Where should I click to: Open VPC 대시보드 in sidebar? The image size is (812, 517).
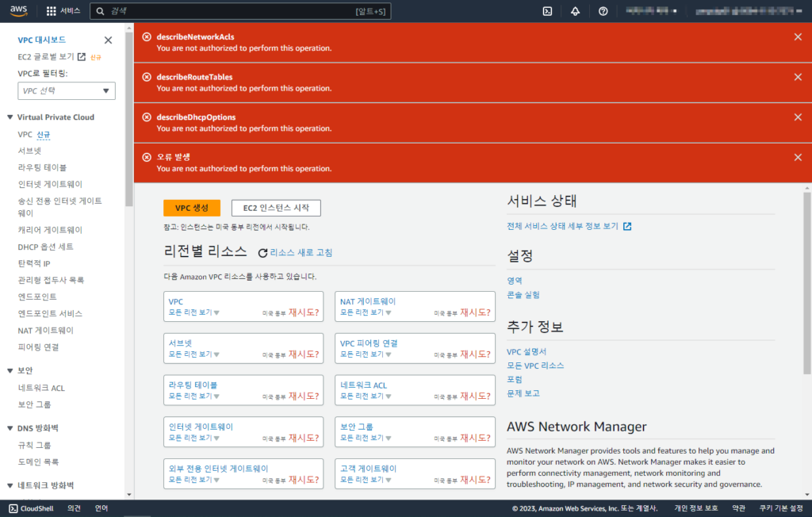[41, 40]
